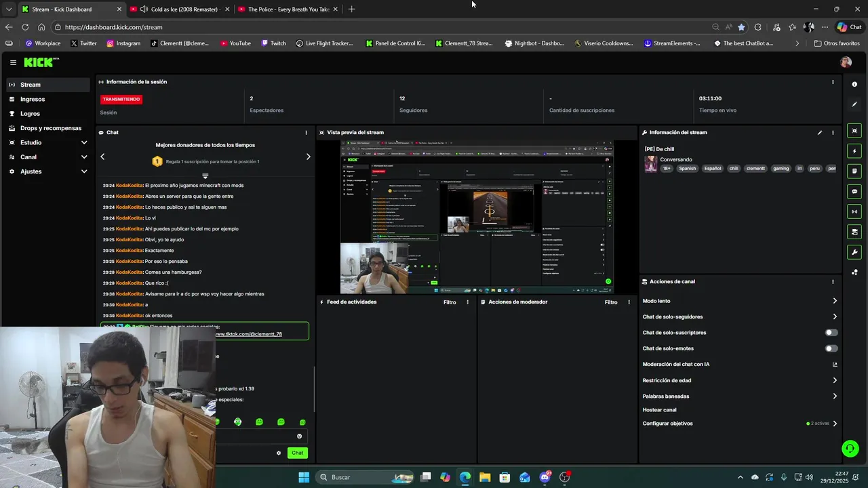Click the stream preview widget icon in right sidebar

854,131
